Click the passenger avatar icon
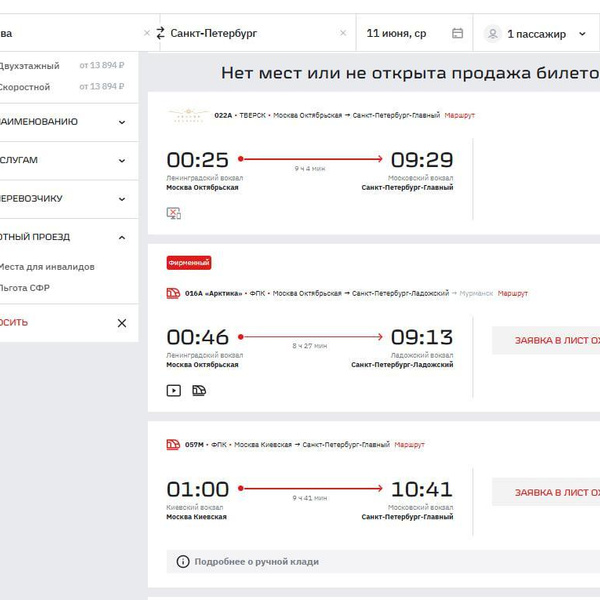This screenshot has height=600, width=600. tap(492, 34)
